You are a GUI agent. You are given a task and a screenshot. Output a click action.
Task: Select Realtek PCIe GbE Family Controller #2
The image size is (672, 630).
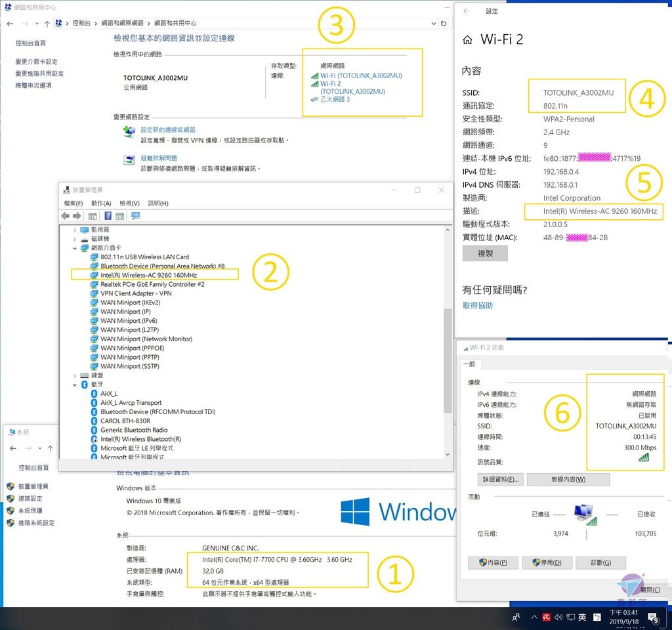152,285
